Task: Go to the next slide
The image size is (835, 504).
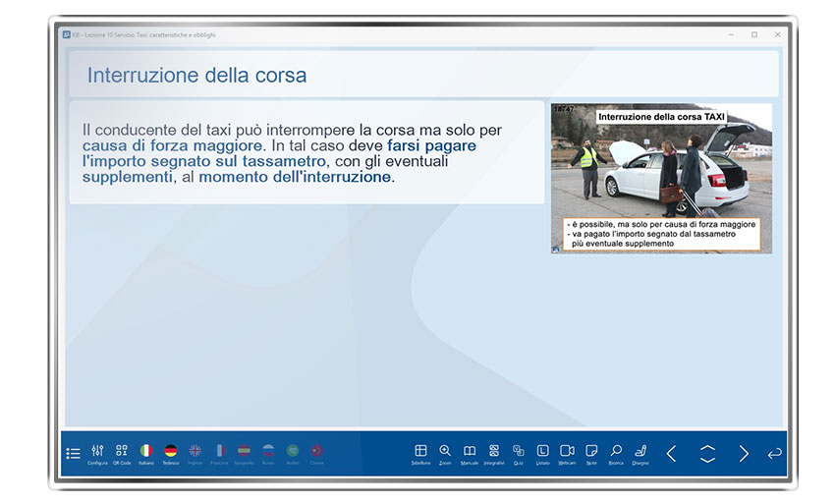Action: 744,454
